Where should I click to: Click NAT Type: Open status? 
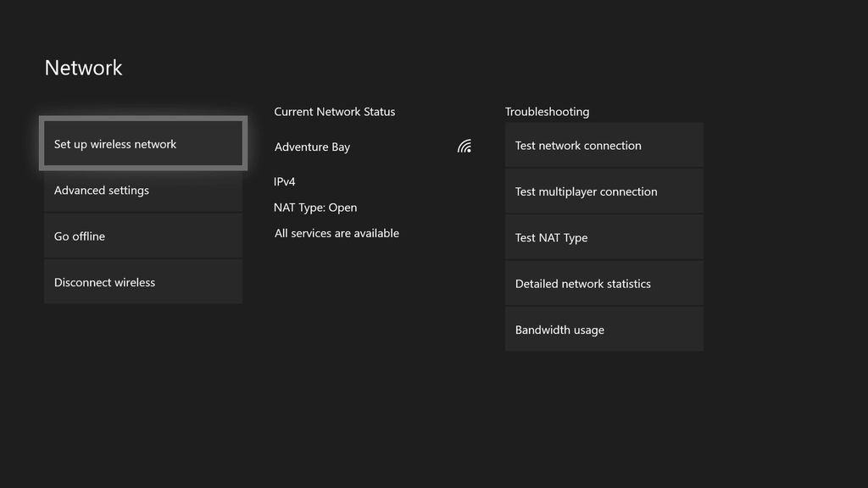(x=314, y=207)
